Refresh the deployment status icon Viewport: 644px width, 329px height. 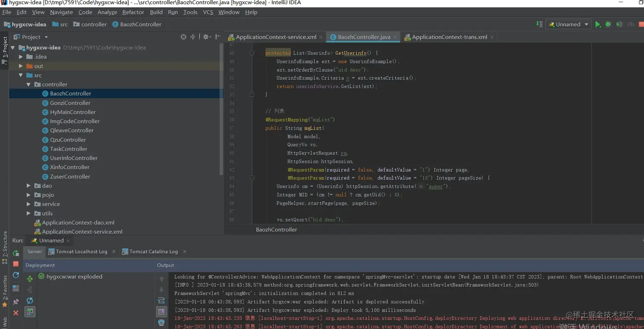coord(30,301)
